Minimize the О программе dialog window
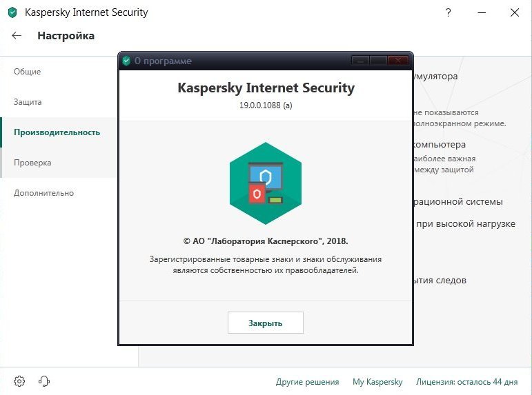The width and height of the screenshot is (532, 395). pos(360,61)
